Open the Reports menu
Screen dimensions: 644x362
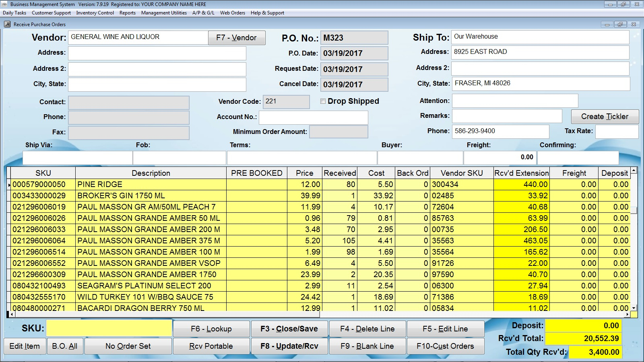pyautogui.click(x=128, y=13)
